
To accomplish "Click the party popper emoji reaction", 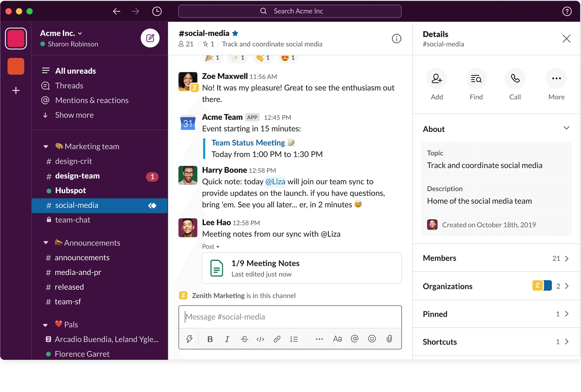I will click(212, 58).
